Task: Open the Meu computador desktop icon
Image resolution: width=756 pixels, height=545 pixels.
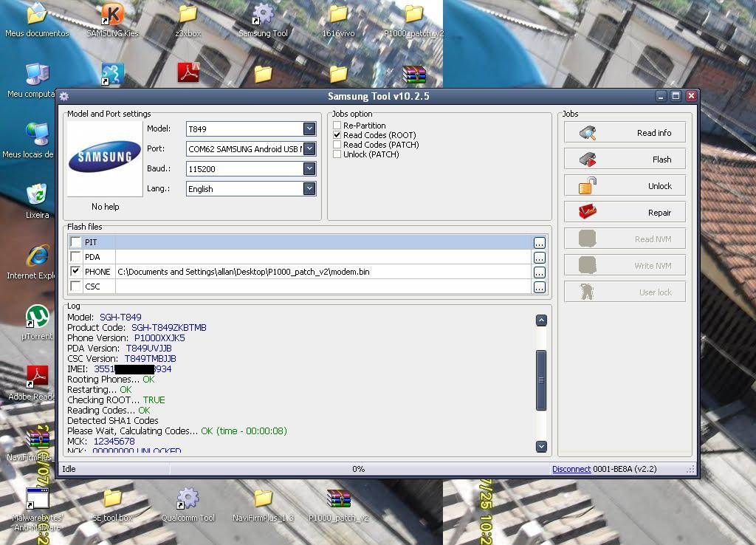Action: click(37, 80)
